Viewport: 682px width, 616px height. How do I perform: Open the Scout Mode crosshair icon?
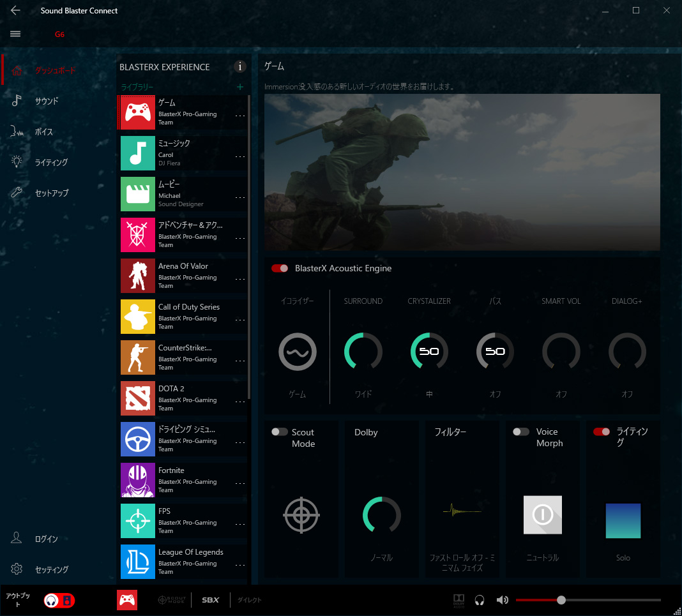(301, 515)
